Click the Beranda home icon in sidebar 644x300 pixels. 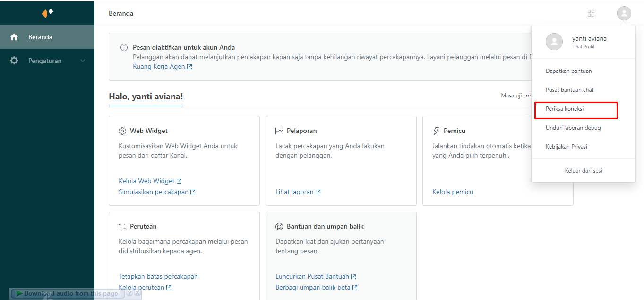click(x=14, y=37)
